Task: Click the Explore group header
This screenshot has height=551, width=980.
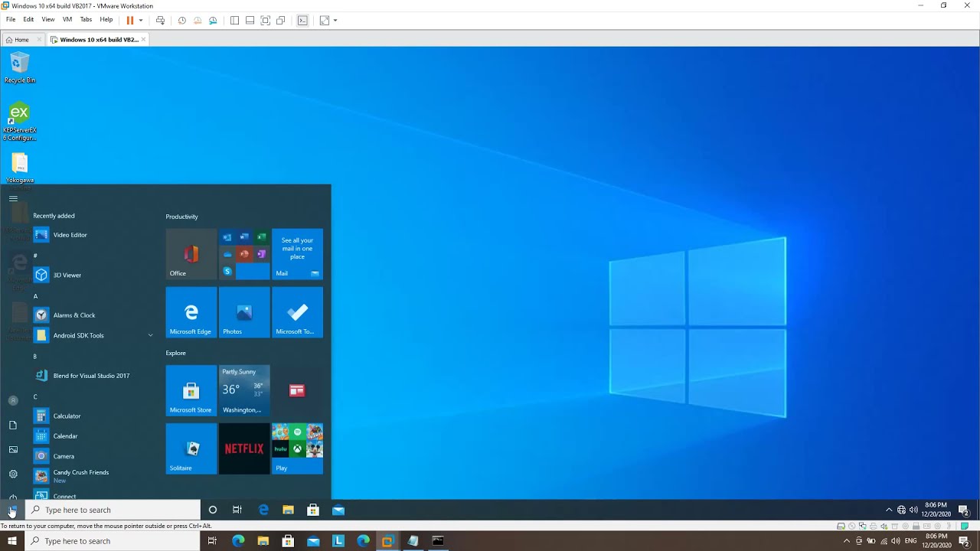Action: click(175, 353)
